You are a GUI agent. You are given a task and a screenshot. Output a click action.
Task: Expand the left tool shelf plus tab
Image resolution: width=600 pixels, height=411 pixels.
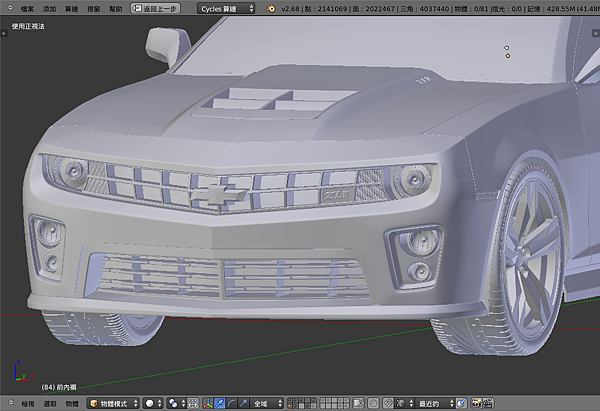click(3, 33)
